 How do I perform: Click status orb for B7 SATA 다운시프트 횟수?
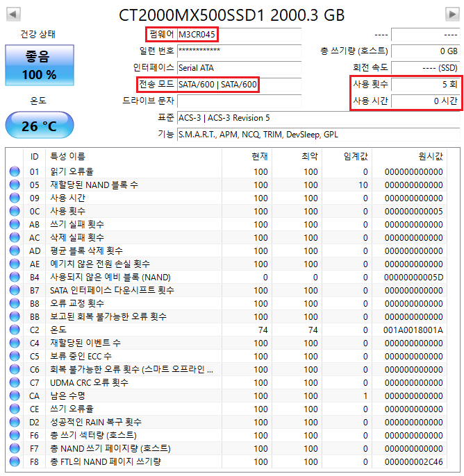[x=15, y=290]
